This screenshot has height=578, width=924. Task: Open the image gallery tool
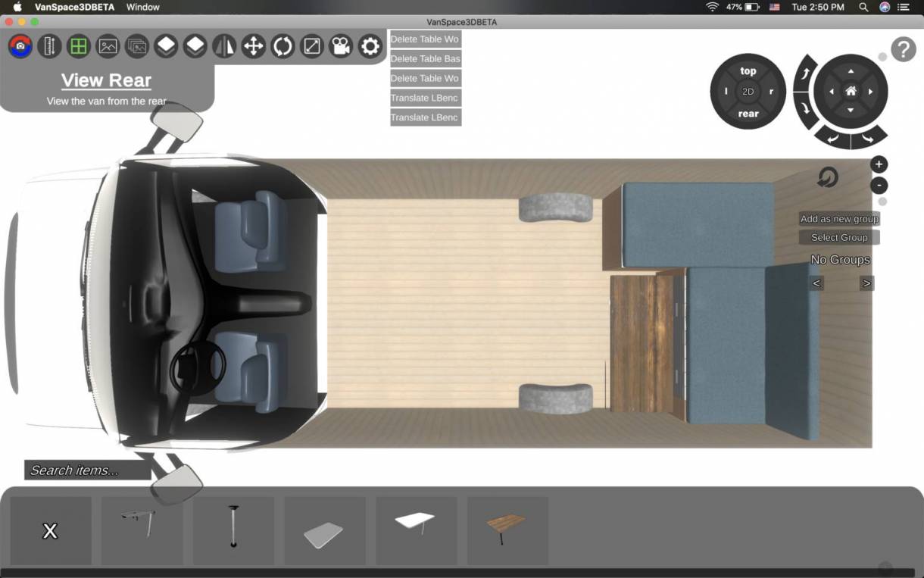pyautogui.click(x=107, y=45)
